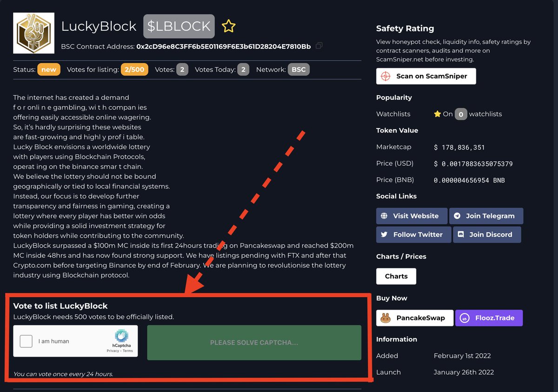Click the LuckyBlock token logo image

pyautogui.click(x=34, y=33)
